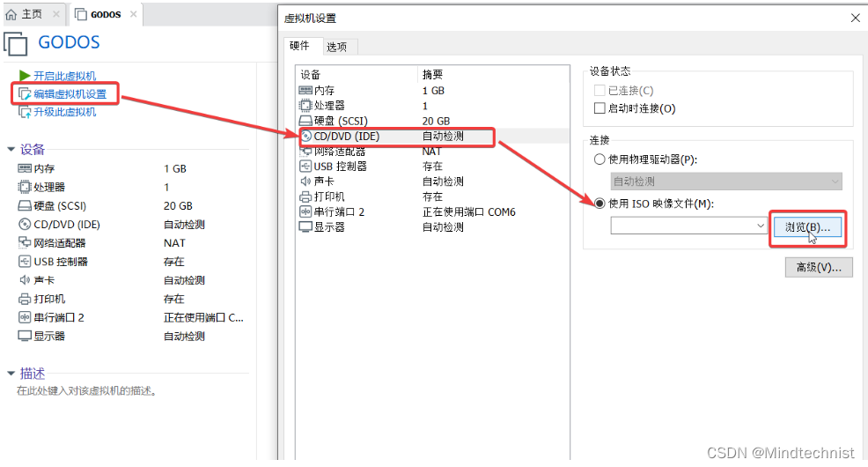Click the green play icon to start the VM
Image resolution: width=868 pixels, height=467 pixels.
point(25,76)
